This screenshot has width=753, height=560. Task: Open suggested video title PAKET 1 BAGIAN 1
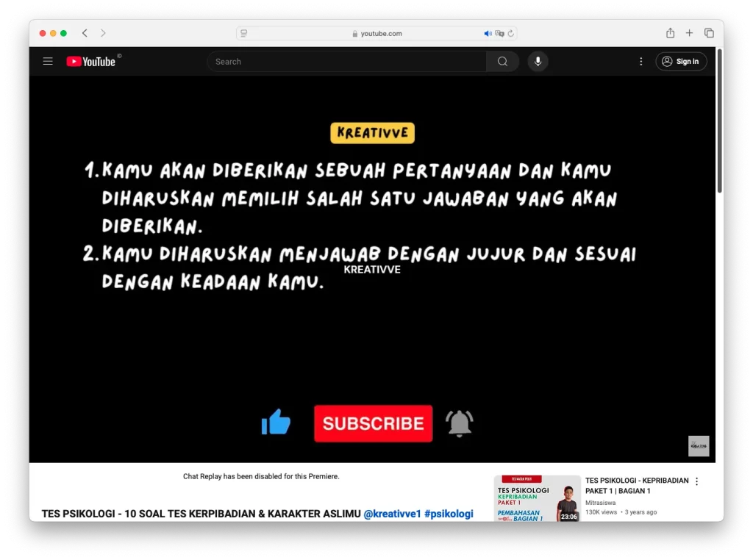(637, 486)
